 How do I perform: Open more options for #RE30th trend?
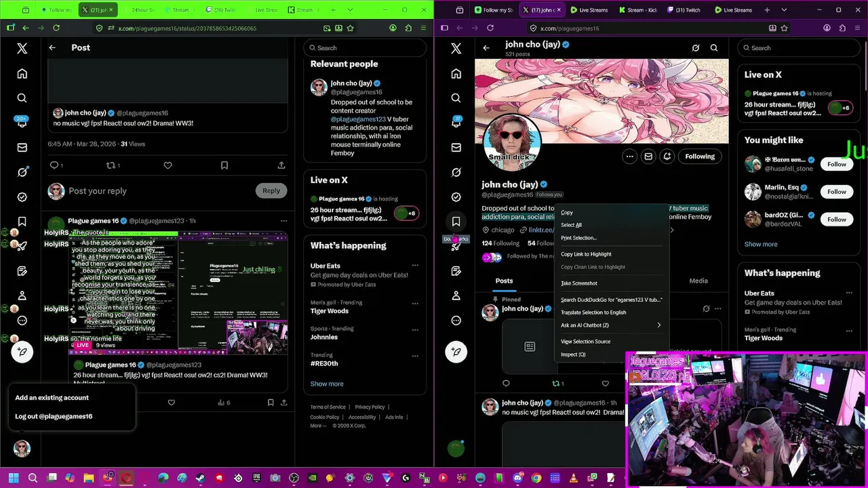(415, 357)
